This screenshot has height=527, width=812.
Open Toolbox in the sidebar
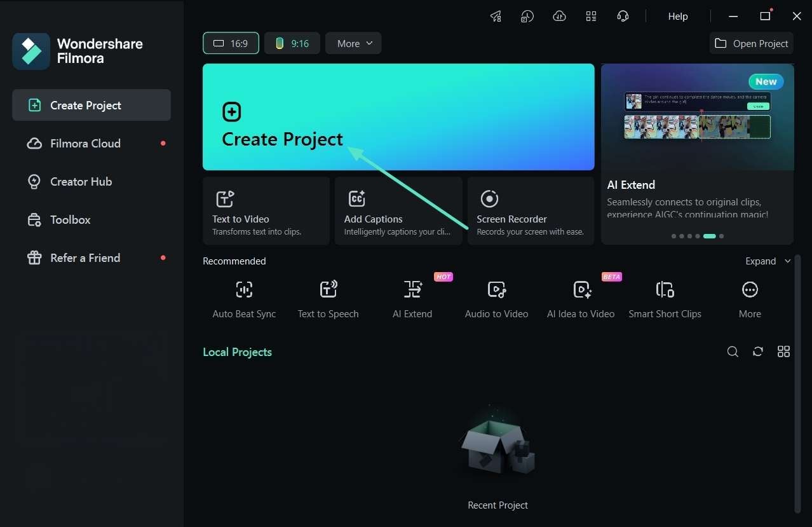click(91, 219)
